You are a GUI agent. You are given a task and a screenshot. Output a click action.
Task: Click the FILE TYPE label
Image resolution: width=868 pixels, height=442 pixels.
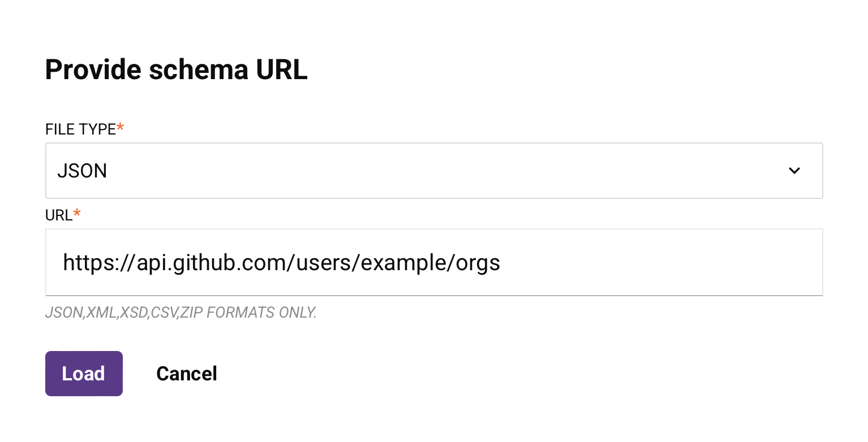[x=80, y=129]
